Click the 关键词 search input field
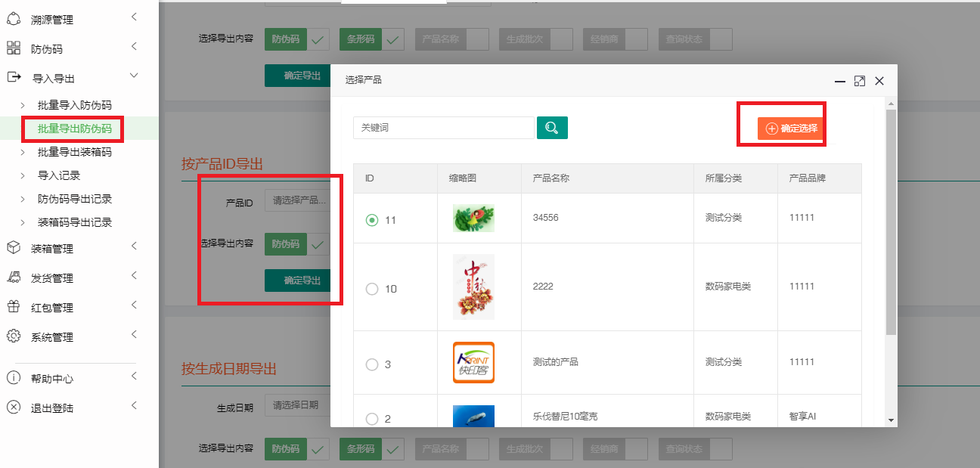 tap(443, 128)
